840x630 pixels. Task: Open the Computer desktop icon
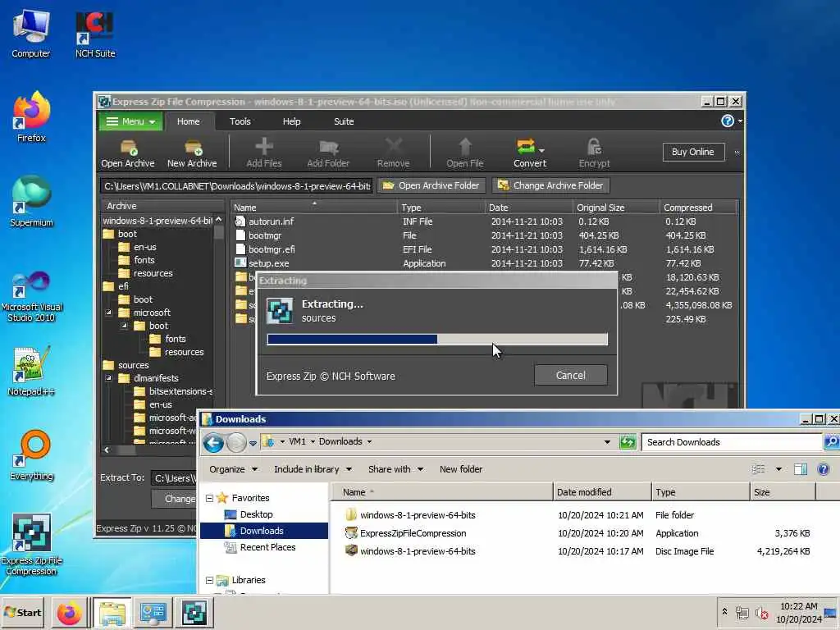click(x=31, y=34)
